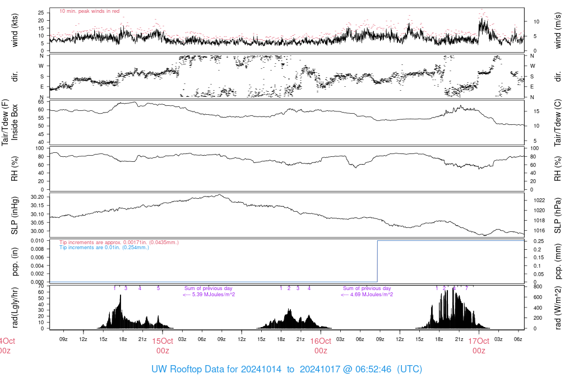Click the 0.010 tick on precipitation axis

[x=38, y=241]
